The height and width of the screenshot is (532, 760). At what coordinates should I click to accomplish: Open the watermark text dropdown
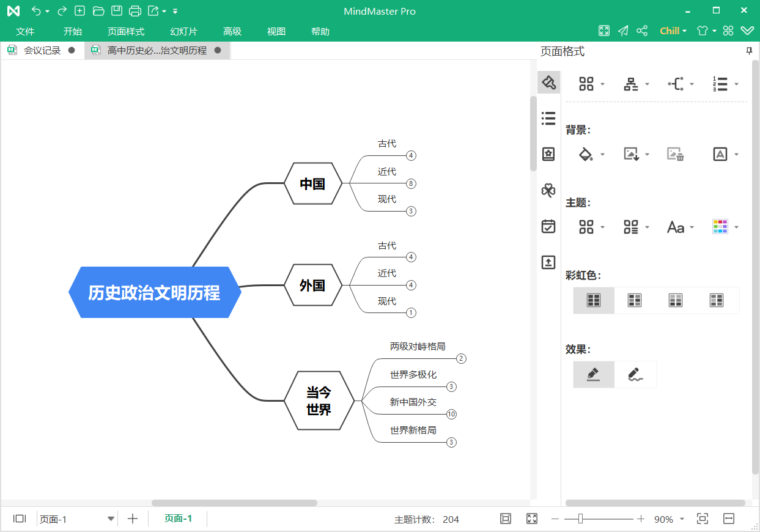tap(726, 154)
